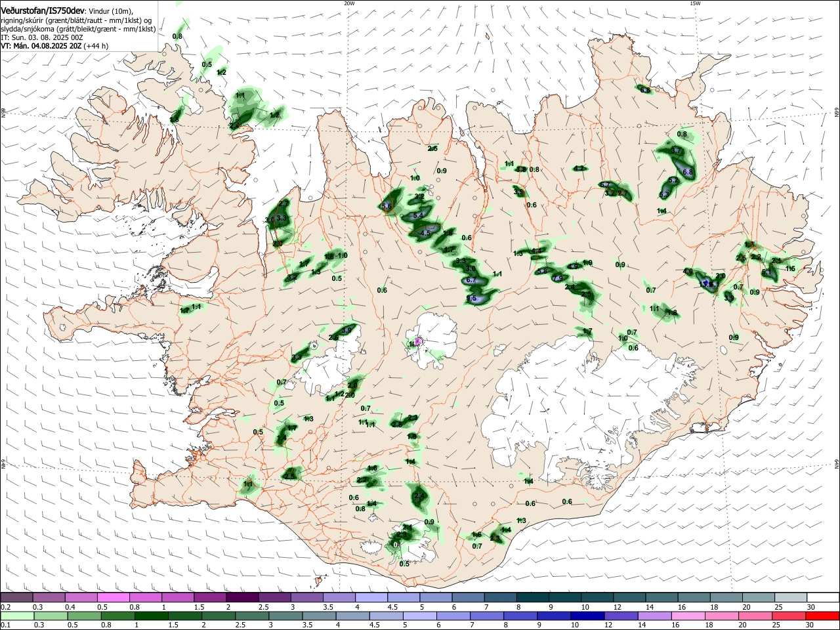840x630 pixels.
Task: Select bright red lower legend swatch after 30
Action: click(x=822, y=616)
